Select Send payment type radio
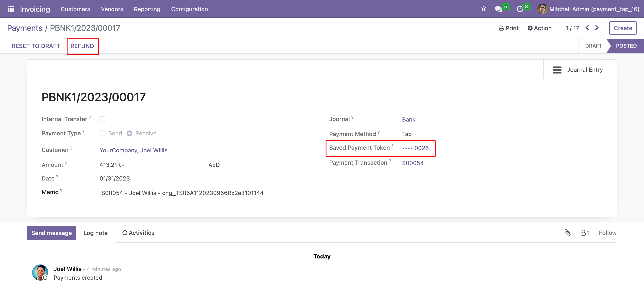The height and width of the screenshot is (298, 644). click(102, 133)
